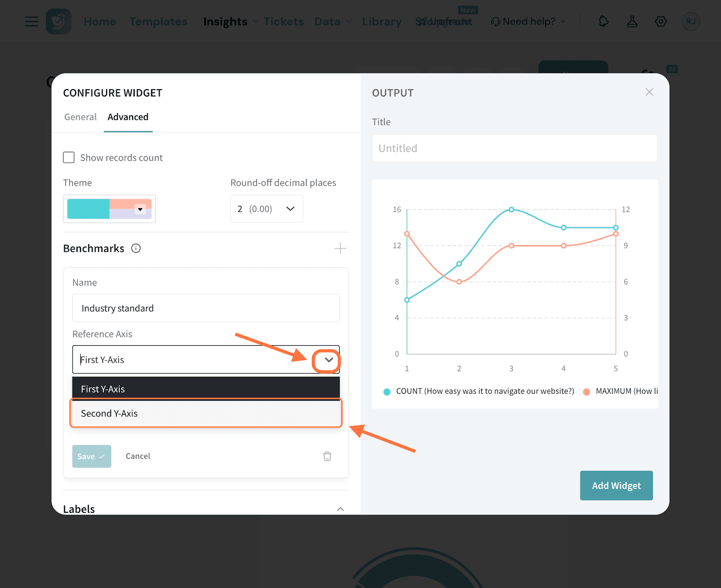Delete benchmark using trash icon
The image size is (721, 588).
(x=327, y=456)
